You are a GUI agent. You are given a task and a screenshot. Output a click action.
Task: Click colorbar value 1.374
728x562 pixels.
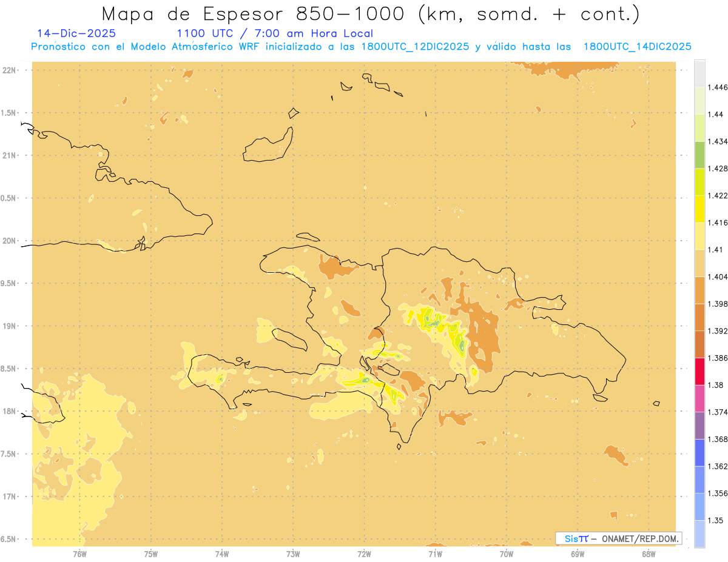[x=718, y=412]
